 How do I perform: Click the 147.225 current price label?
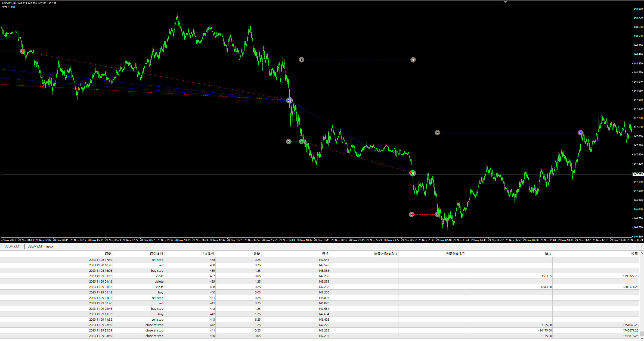click(x=638, y=174)
